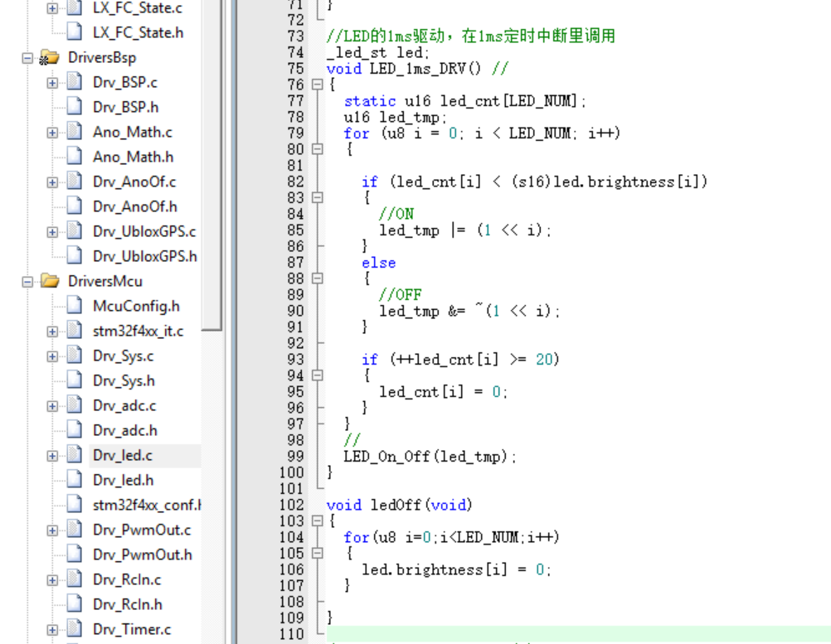The height and width of the screenshot is (644, 831).
Task: Click the Drv_Sys.h file icon
Action: click(x=75, y=380)
